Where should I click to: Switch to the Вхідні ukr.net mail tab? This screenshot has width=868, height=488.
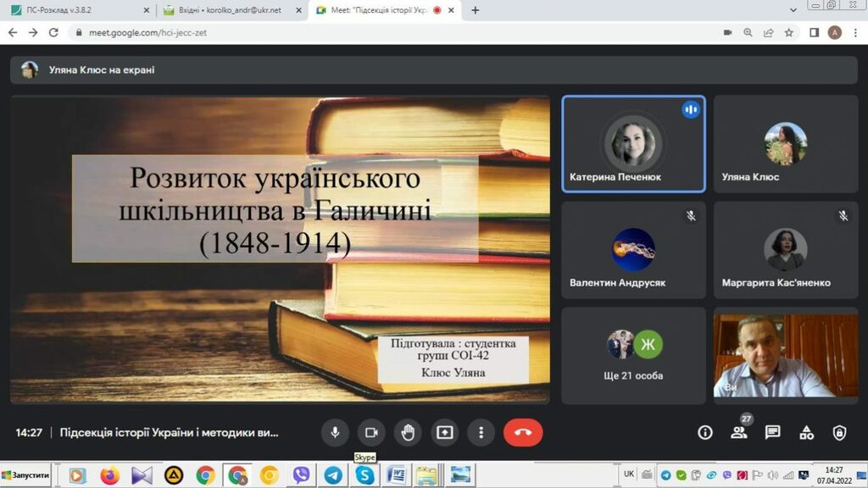[x=229, y=10]
